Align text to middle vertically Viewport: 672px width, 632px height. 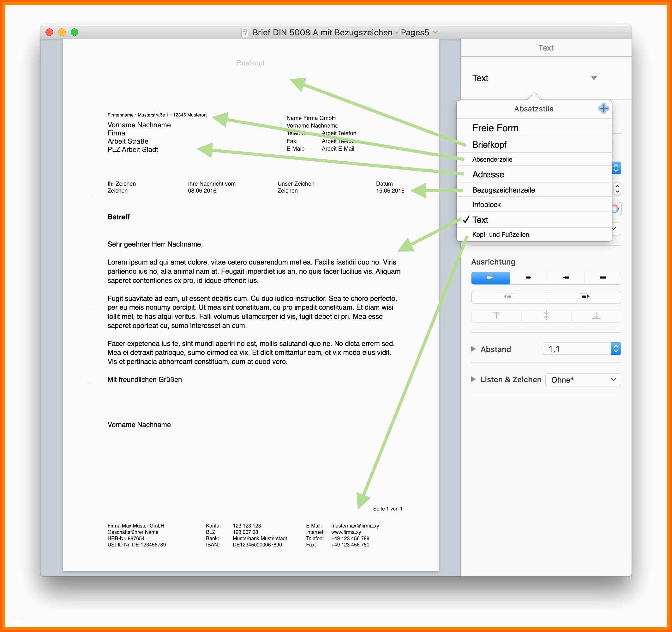click(546, 316)
